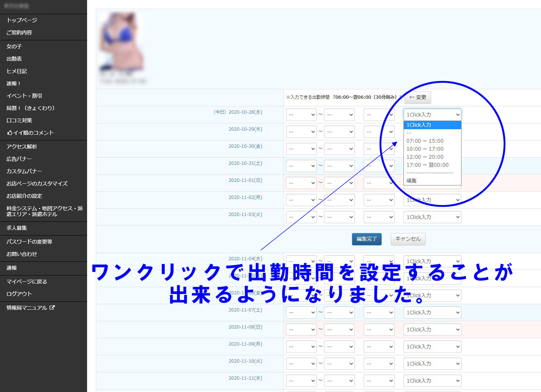Open the end time dropdown for 2020-10-31
The width and height of the screenshot is (541, 392).
[x=339, y=166]
